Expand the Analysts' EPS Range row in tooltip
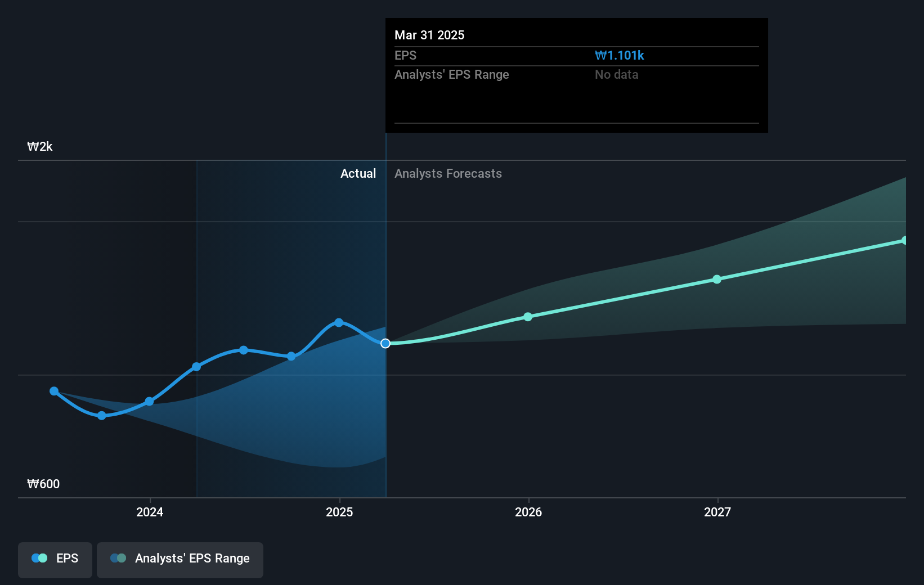924x585 pixels. [x=452, y=74]
